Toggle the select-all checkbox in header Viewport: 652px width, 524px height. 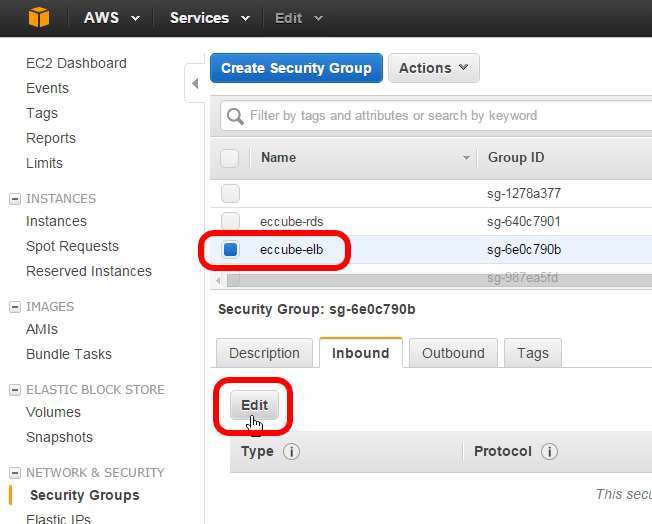[x=230, y=158]
